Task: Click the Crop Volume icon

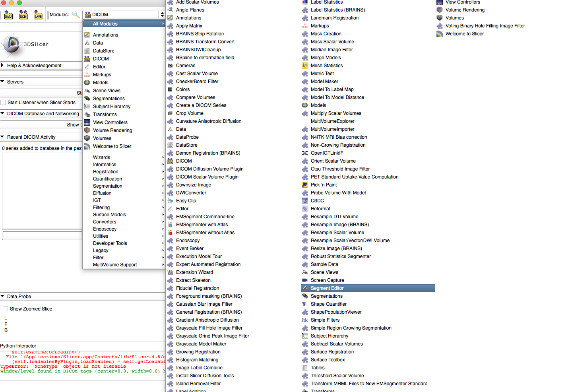Action: [x=170, y=113]
